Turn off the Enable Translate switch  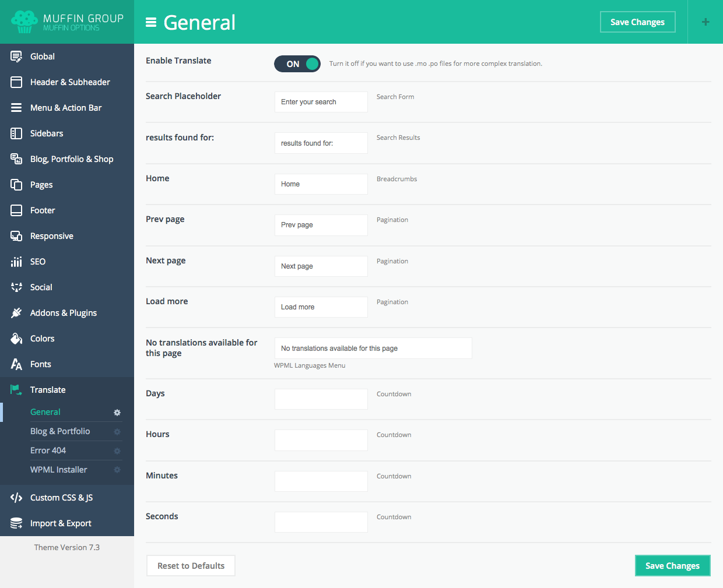click(297, 64)
